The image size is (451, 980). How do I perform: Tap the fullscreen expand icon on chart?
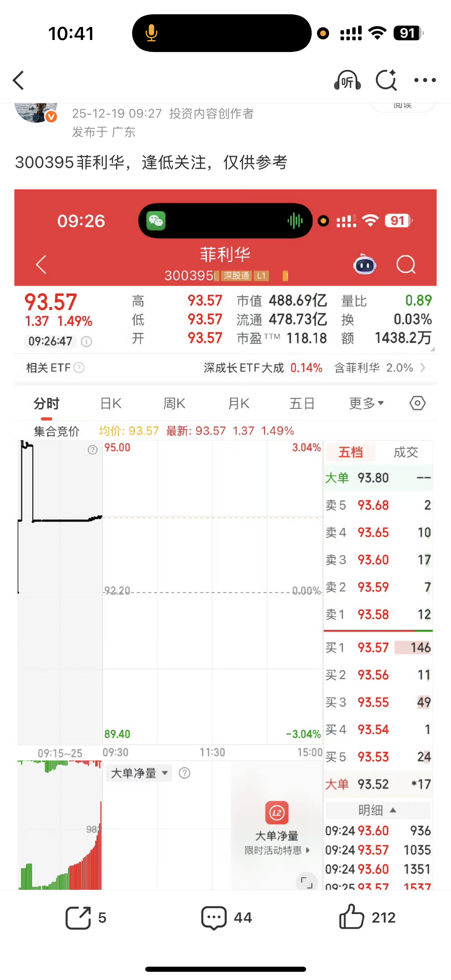[306, 882]
